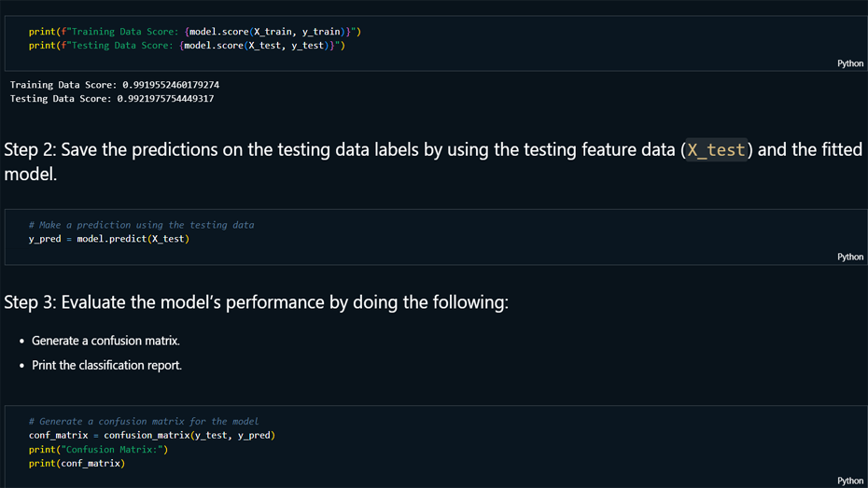Select the Training Data Score output line
Image resolution: width=868 pixels, height=488 pixels.
tap(114, 85)
